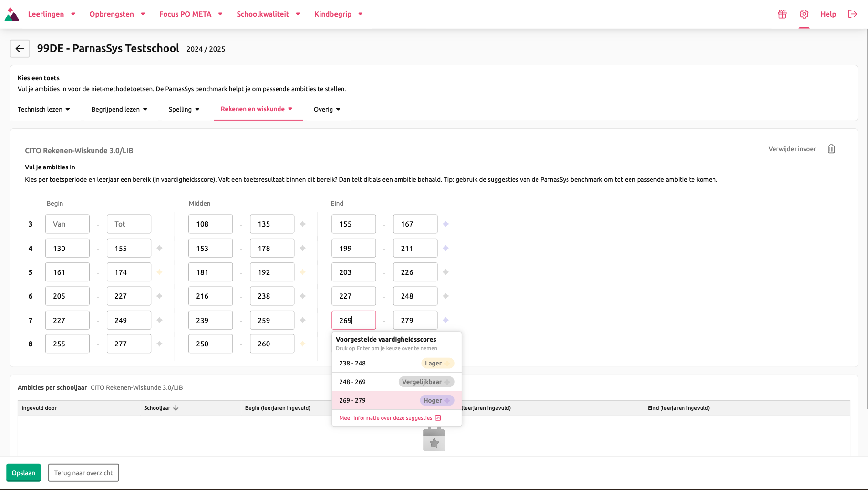Click suggestion sparkle for grade 6 Eind

tap(446, 296)
